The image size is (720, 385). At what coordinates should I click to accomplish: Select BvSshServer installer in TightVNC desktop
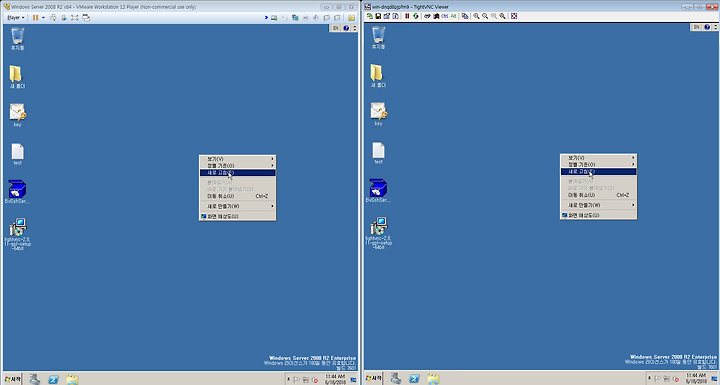point(378,191)
